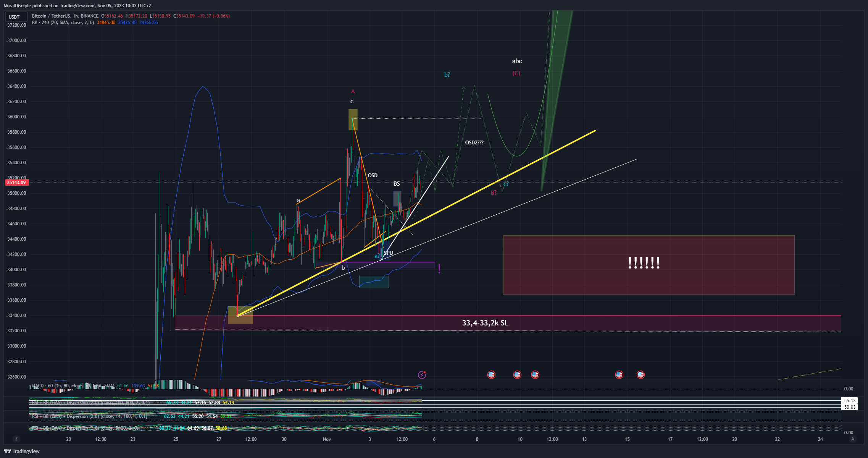Select the 'abc' wave label
Image resolution: width=868 pixels, height=458 pixels.
[x=517, y=61]
